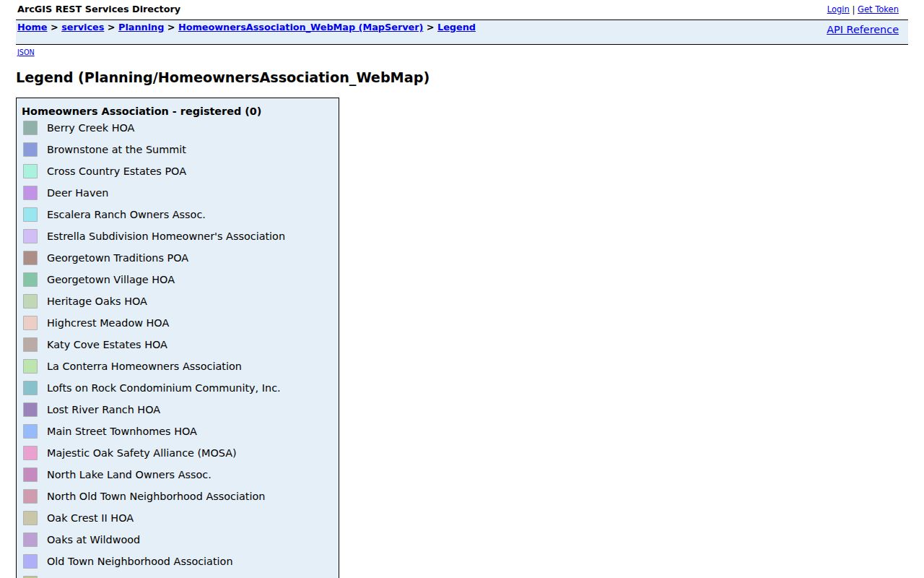Open the Planning folder breadcrumb
Screen dimensions: 924x578
tap(141, 27)
